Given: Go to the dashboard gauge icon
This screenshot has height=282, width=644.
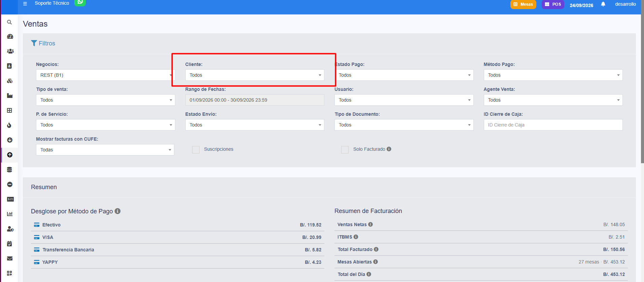Looking at the screenshot, I should 10,36.
